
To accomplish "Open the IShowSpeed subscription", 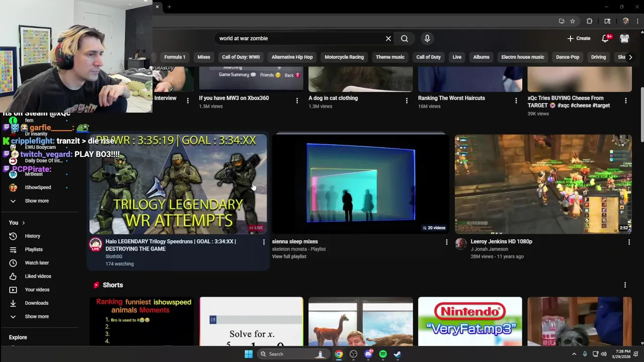I will click(38, 188).
